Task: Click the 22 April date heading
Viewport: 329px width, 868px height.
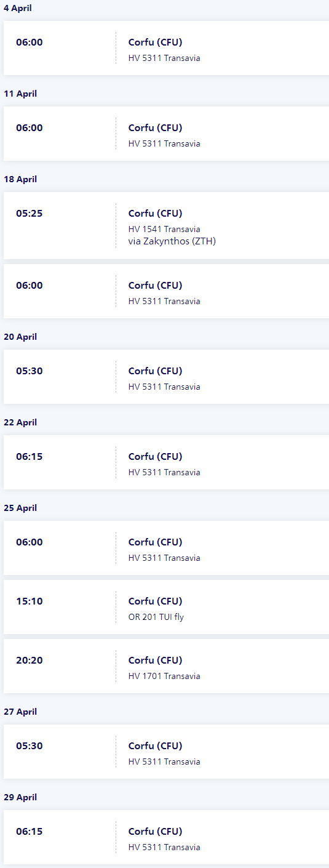Action: (x=20, y=422)
